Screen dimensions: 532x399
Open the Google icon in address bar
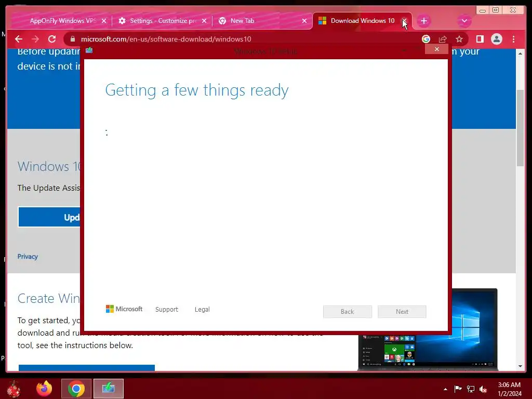point(426,39)
